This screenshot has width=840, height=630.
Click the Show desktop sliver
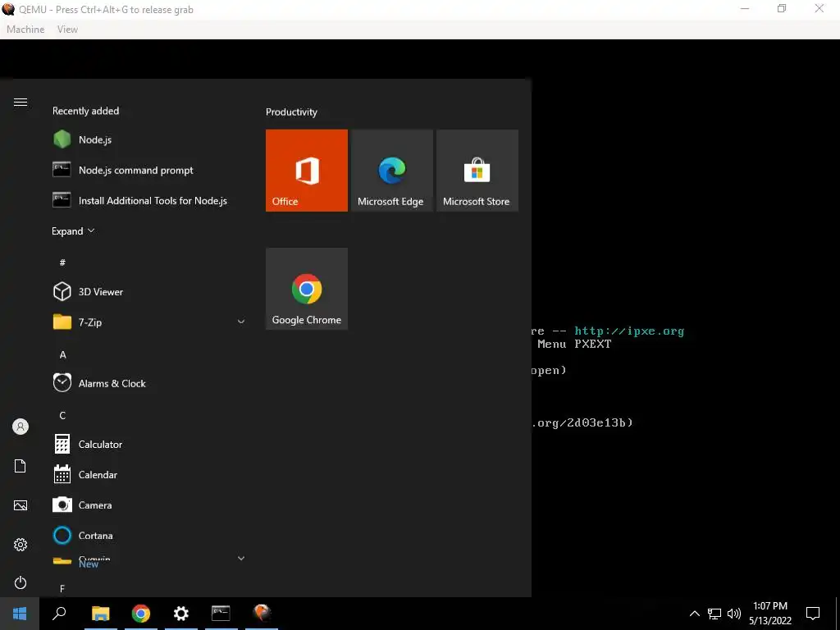click(838, 614)
